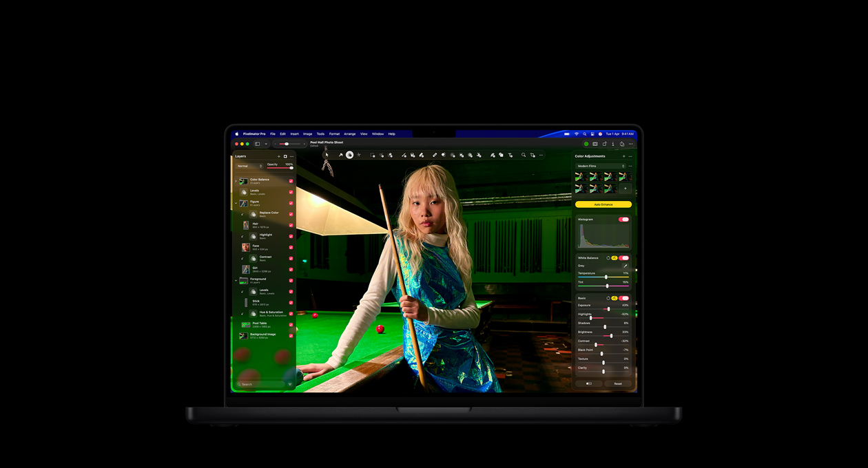Open the Format menu in the menu bar
Image resolution: width=868 pixels, height=468 pixels.
pos(335,134)
